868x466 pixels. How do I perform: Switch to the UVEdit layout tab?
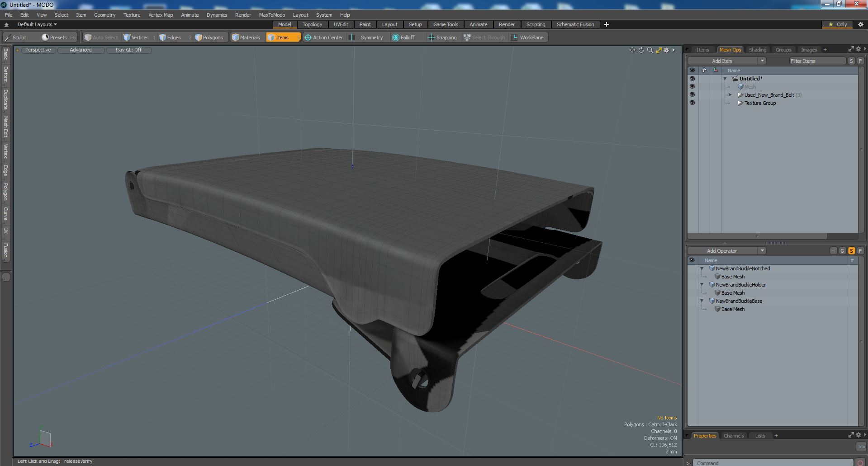pyautogui.click(x=341, y=24)
